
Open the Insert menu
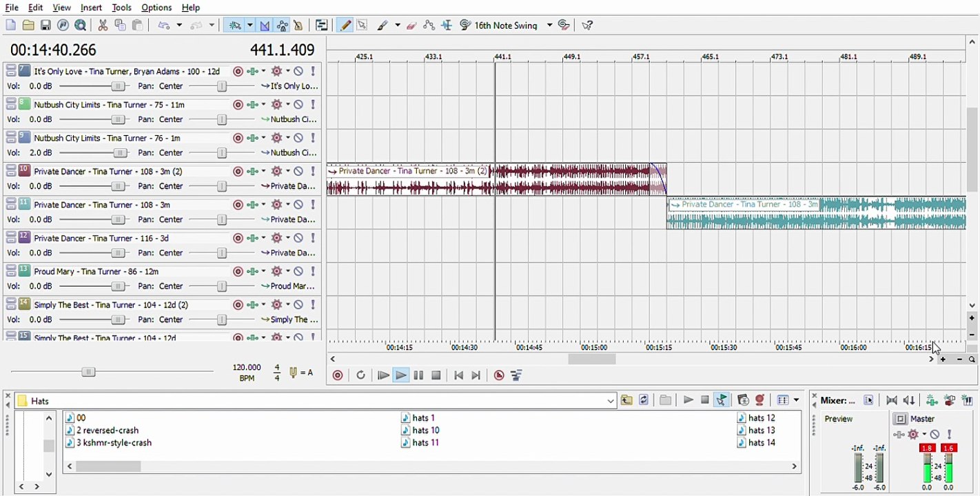tap(91, 8)
